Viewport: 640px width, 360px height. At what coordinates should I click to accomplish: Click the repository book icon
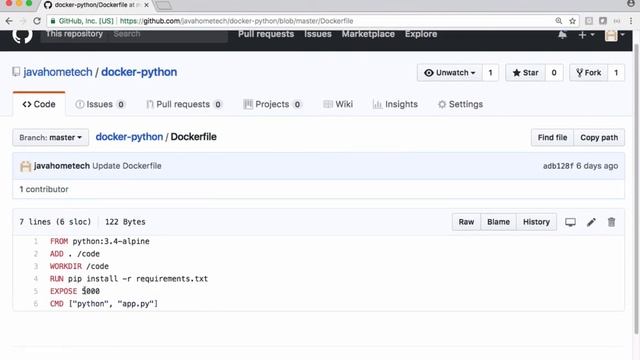pos(16,72)
